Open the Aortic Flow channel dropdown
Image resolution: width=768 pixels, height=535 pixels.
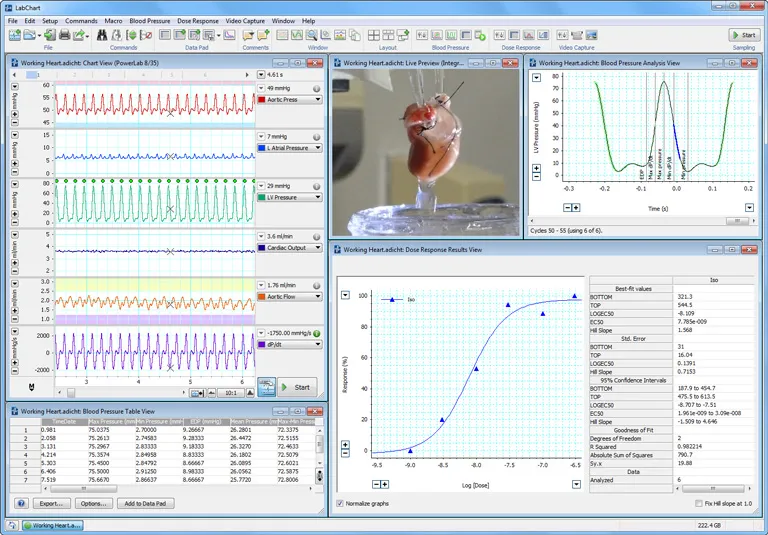tap(317, 297)
